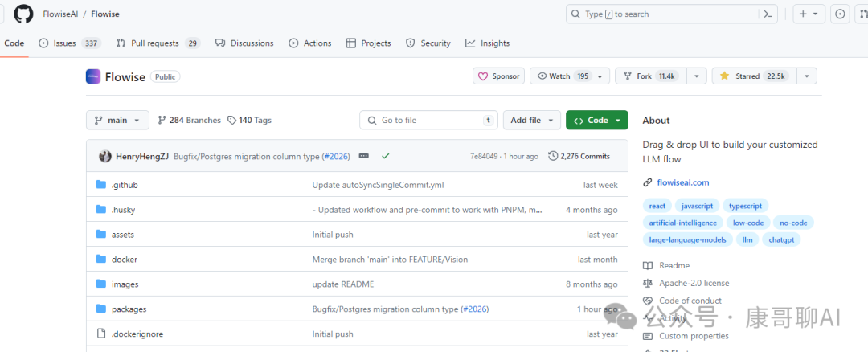
Task: Open the command palette icon in search bar
Action: pos(768,14)
